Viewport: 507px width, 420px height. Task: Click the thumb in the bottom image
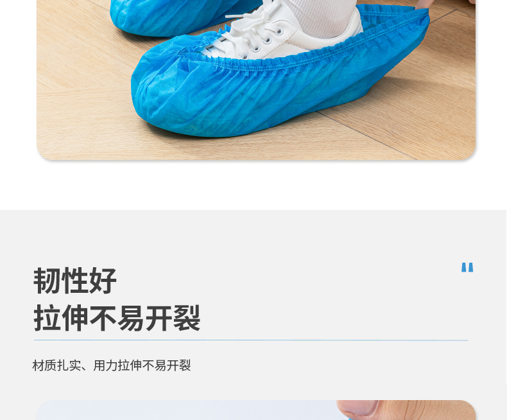(359, 408)
